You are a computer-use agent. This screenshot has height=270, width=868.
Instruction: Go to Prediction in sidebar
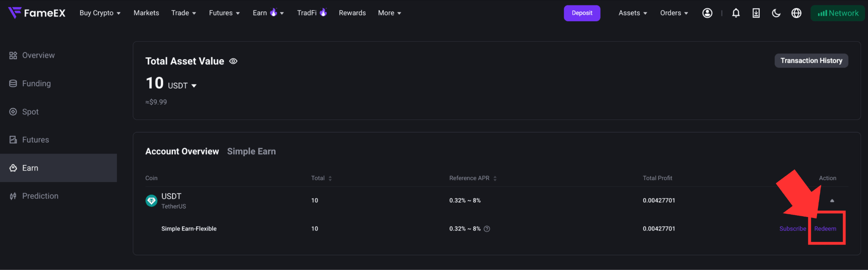tap(40, 196)
